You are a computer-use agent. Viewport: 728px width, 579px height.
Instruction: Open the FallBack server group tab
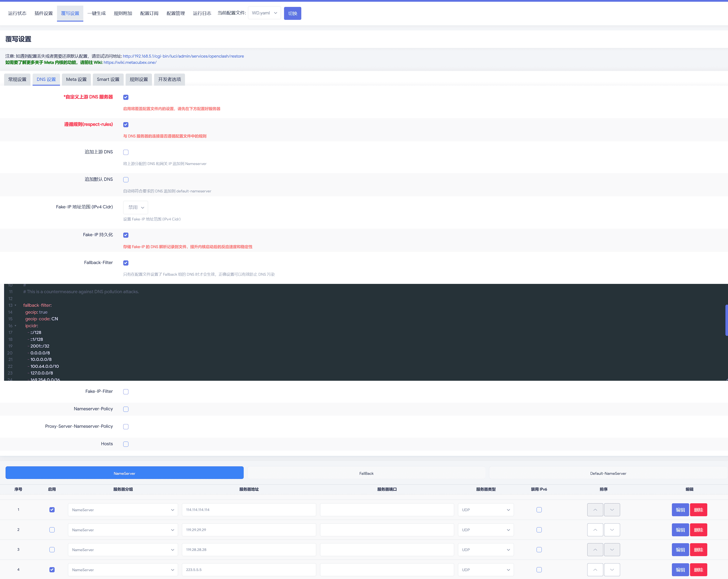click(366, 473)
